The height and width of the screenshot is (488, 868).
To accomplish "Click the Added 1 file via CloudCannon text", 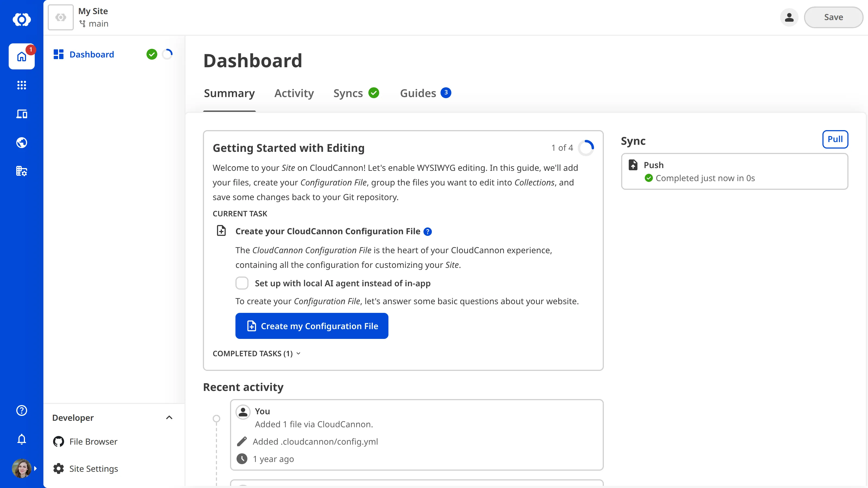I will tap(314, 424).
